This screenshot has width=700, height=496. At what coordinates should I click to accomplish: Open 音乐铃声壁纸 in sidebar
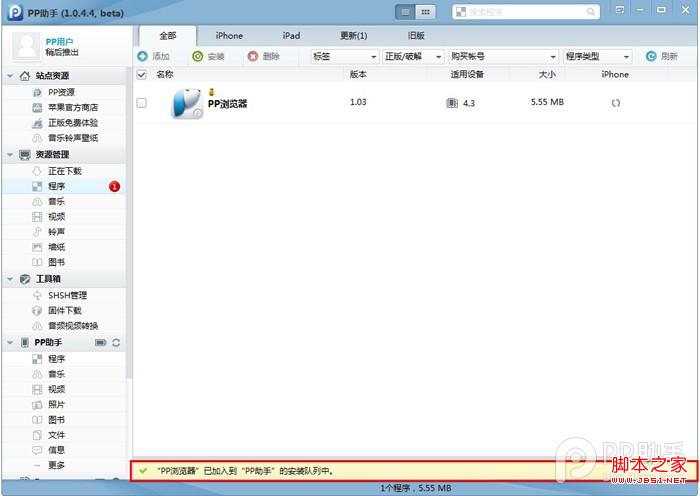[x=64, y=138]
